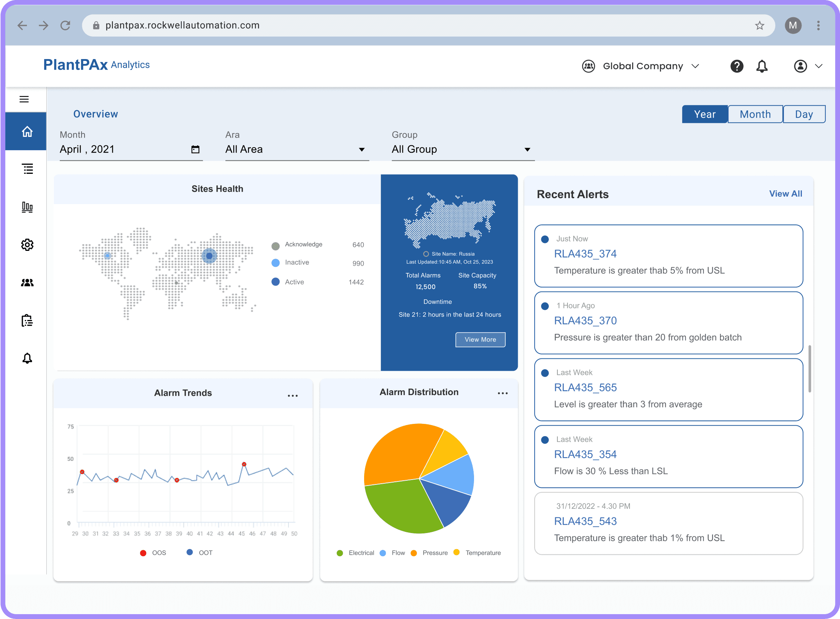Click the View More button
This screenshot has width=840, height=619.
coord(480,339)
